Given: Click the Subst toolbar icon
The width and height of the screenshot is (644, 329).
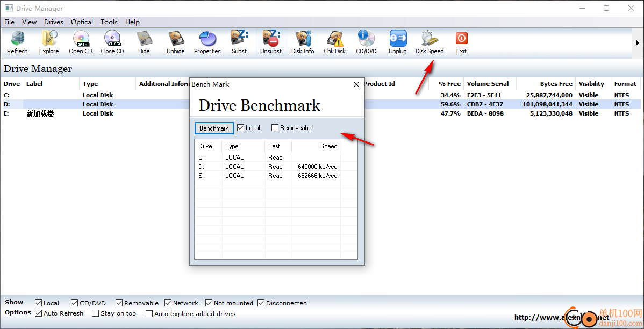Looking at the screenshot, I should 239,42.
